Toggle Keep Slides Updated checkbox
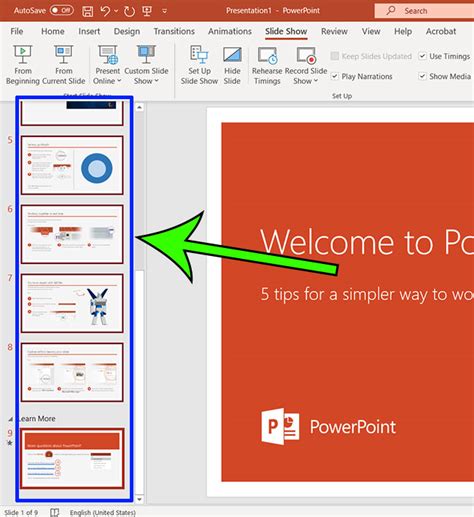 coord(334,56)
